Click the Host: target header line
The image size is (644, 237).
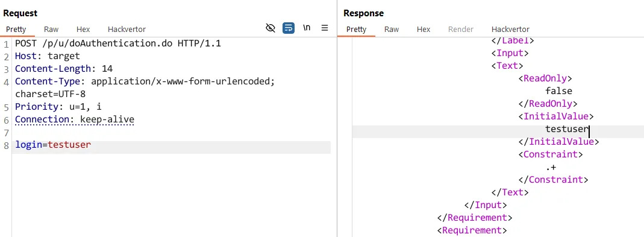tap(47, 56)
